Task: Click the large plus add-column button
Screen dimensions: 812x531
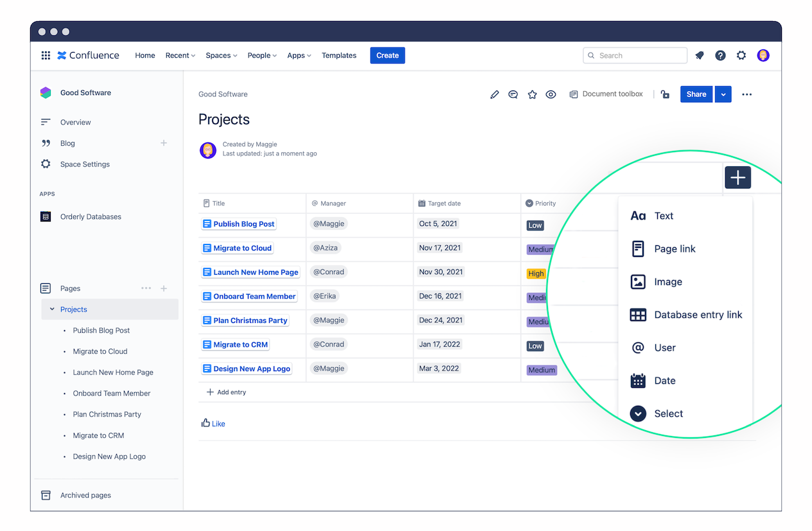Action: (738, 177)
